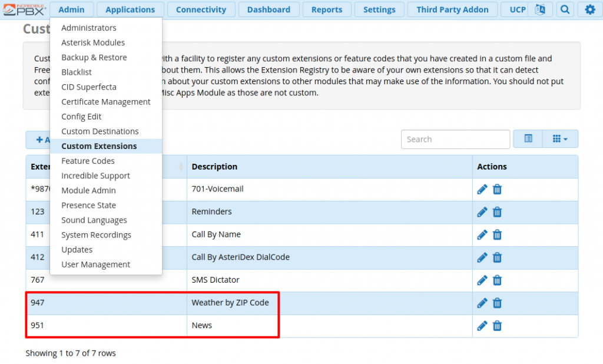Click the 'Weather by ZIP Code' cell
The image size is (603, 364).
point(330,303)
